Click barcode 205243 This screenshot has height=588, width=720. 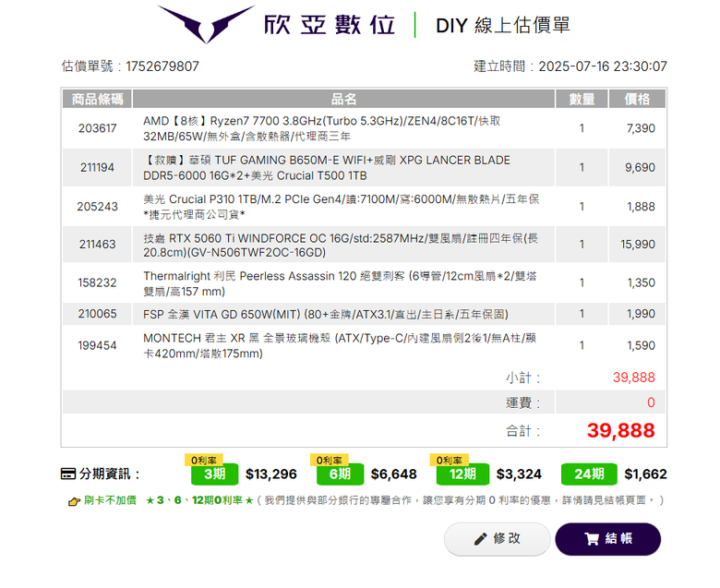(x=97, y=207)
